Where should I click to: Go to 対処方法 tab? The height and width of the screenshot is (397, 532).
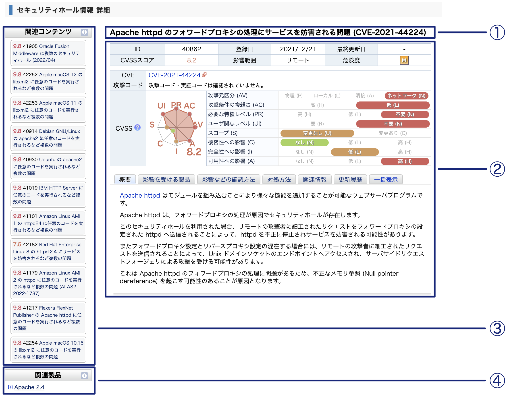point(279,179)
